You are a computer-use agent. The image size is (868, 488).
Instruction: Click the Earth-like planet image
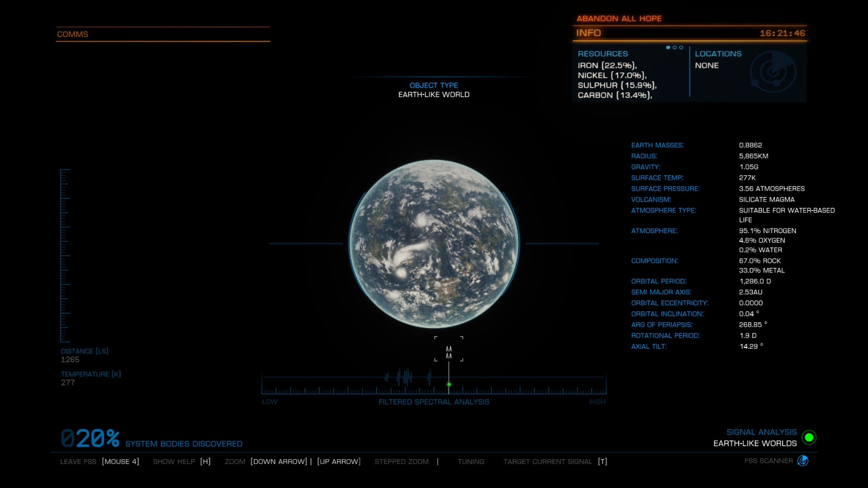(x=434, y=244)
